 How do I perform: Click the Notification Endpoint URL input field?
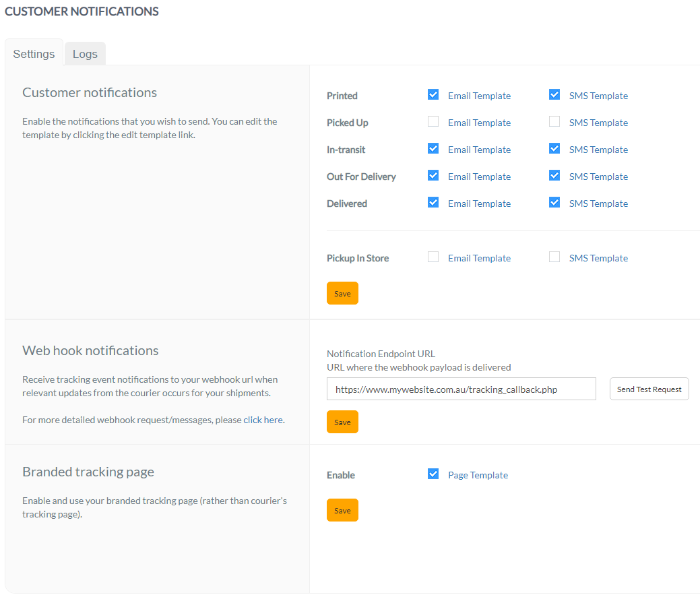tap(461, 389)
